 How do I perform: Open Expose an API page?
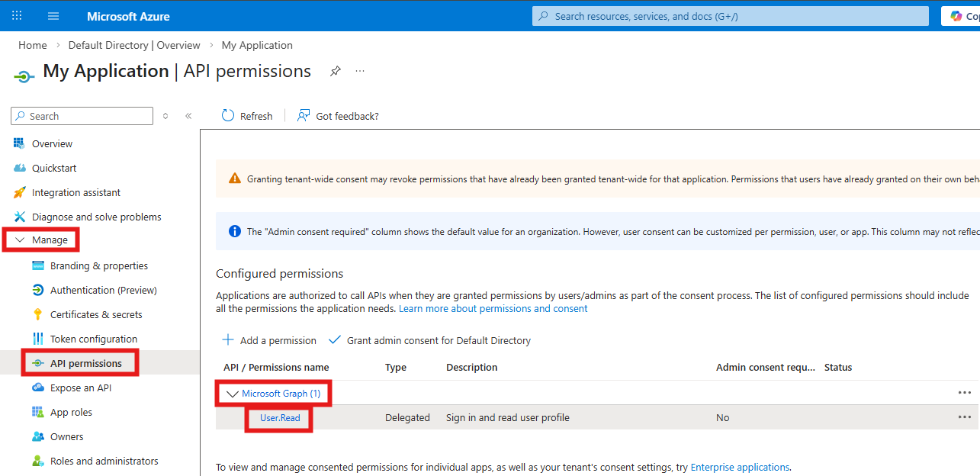pos(80,388)
